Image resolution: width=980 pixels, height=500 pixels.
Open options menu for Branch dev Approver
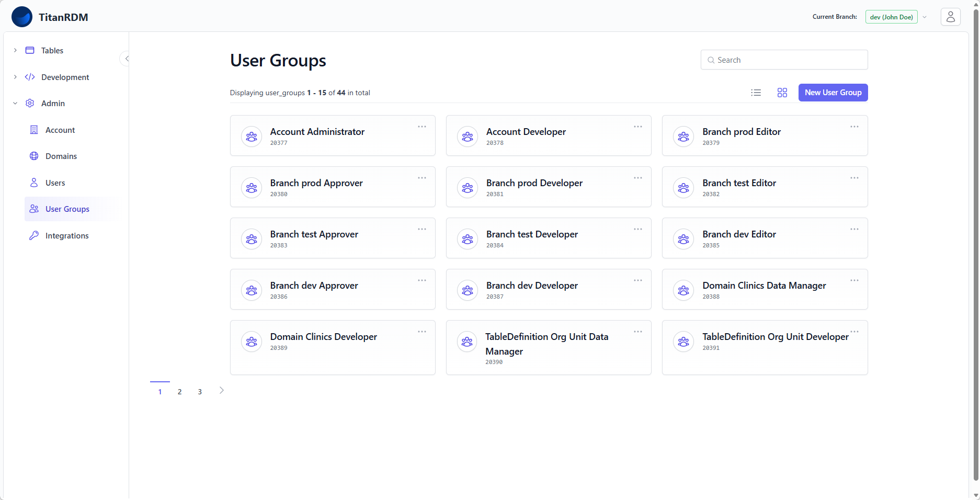422,280
